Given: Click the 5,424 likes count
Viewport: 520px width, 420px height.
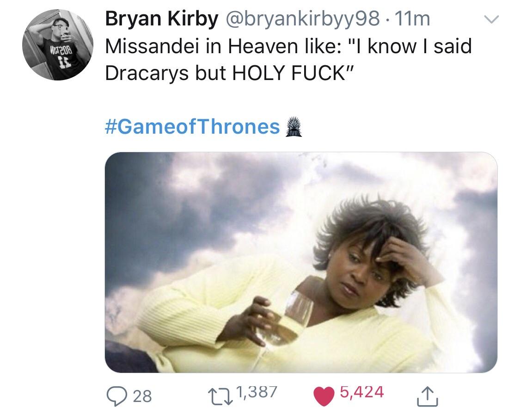Looking at the screenshot, I should click(362, 392).
